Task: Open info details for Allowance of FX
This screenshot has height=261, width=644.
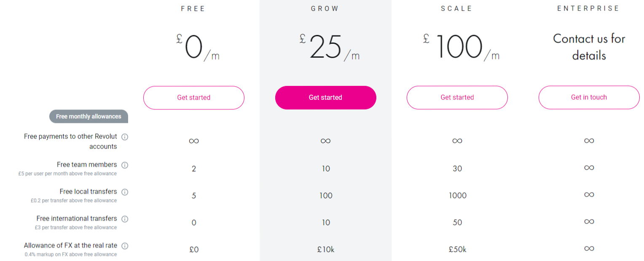Action: tap(125, 246)
